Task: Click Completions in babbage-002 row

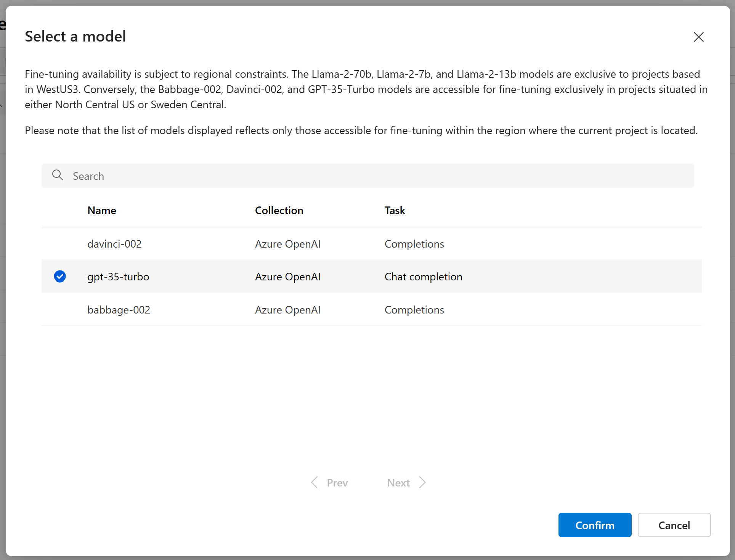Action: pos(414,310)
